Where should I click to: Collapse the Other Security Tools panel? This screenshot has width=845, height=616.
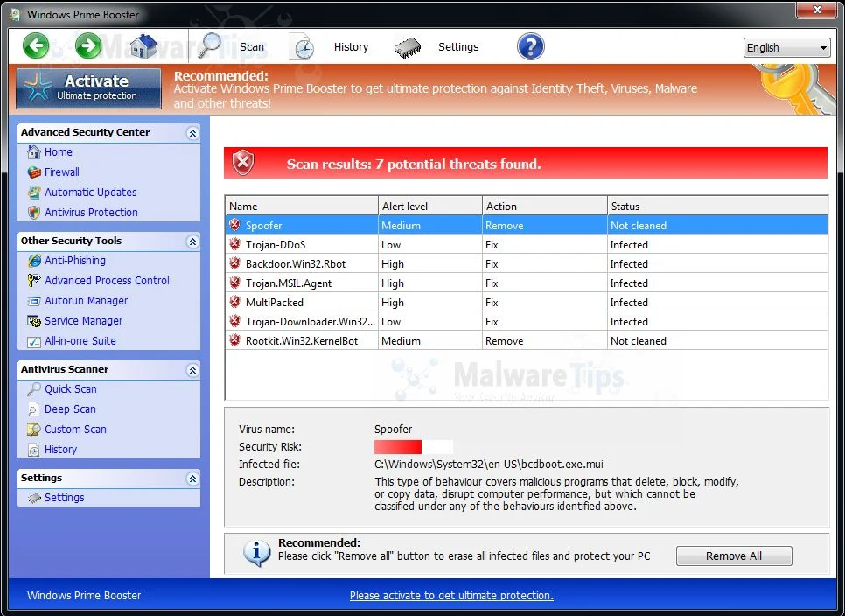[x=192, y=241]
